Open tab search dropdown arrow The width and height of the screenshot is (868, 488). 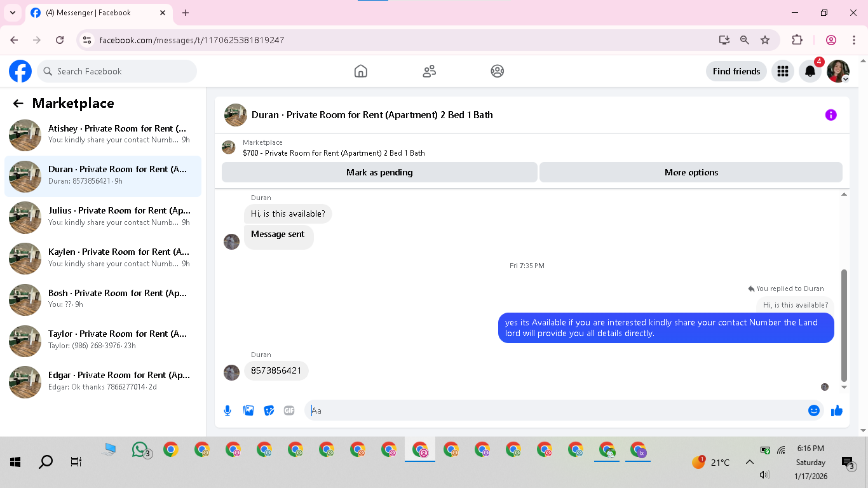tap(12, 13)
